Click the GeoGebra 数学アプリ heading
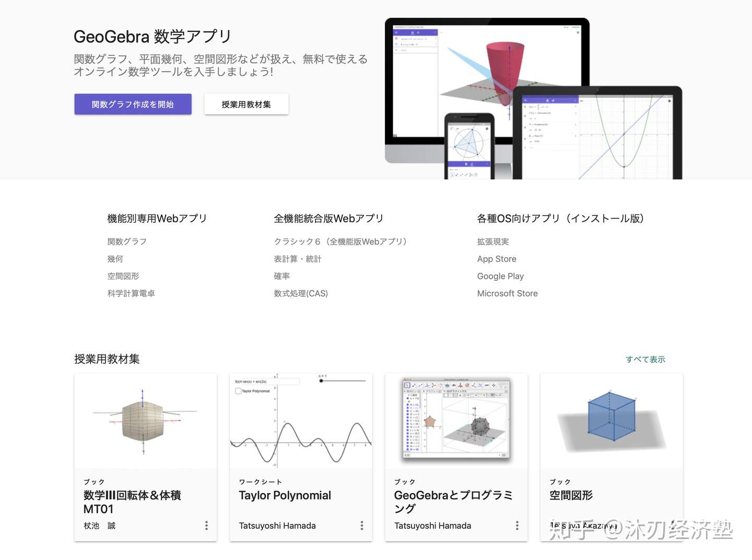 152,37
